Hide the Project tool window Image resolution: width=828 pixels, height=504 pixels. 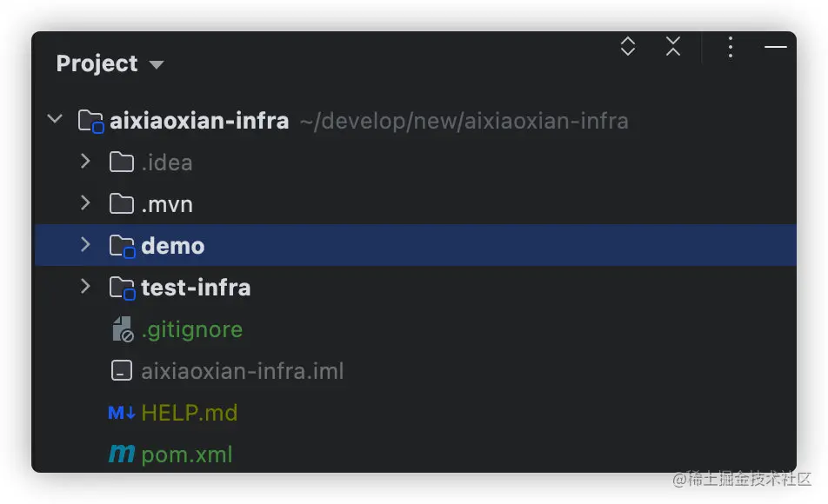[x=775, y=47]
